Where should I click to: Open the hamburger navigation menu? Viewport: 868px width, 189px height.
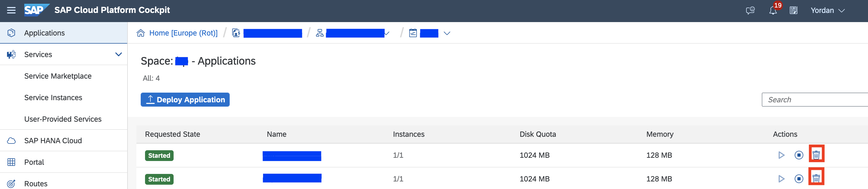point(11,10)
